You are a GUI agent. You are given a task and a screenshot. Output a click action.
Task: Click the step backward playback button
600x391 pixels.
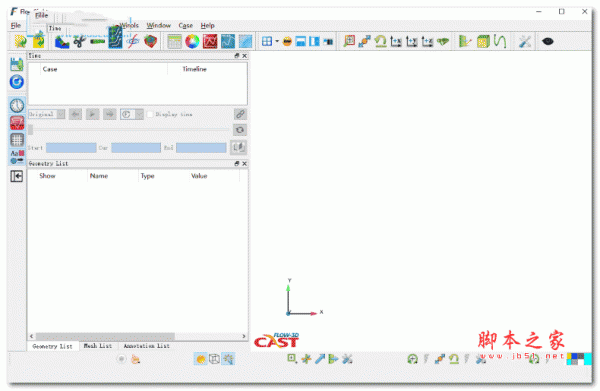point(75,114)
